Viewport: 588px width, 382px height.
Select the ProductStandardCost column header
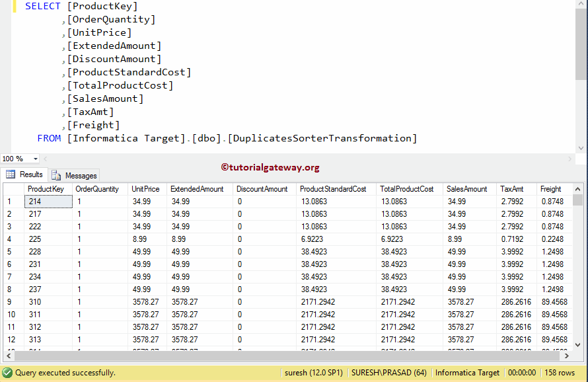coord(336,189)
